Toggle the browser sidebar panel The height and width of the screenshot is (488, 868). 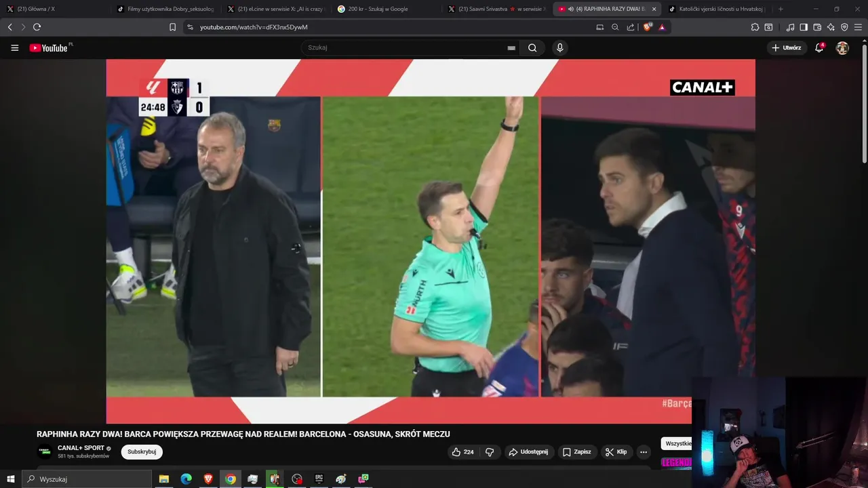(804, 27)
